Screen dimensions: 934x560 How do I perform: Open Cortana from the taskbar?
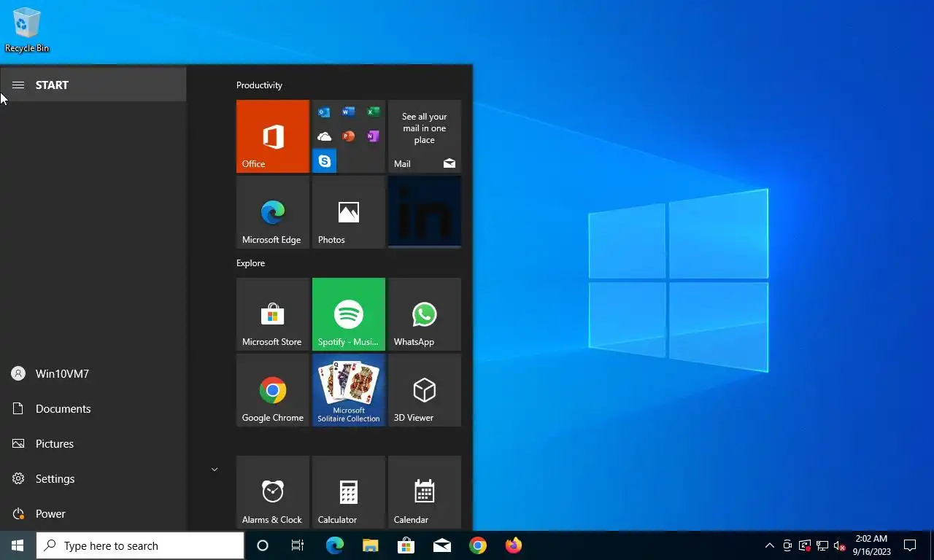click(263, 545)
